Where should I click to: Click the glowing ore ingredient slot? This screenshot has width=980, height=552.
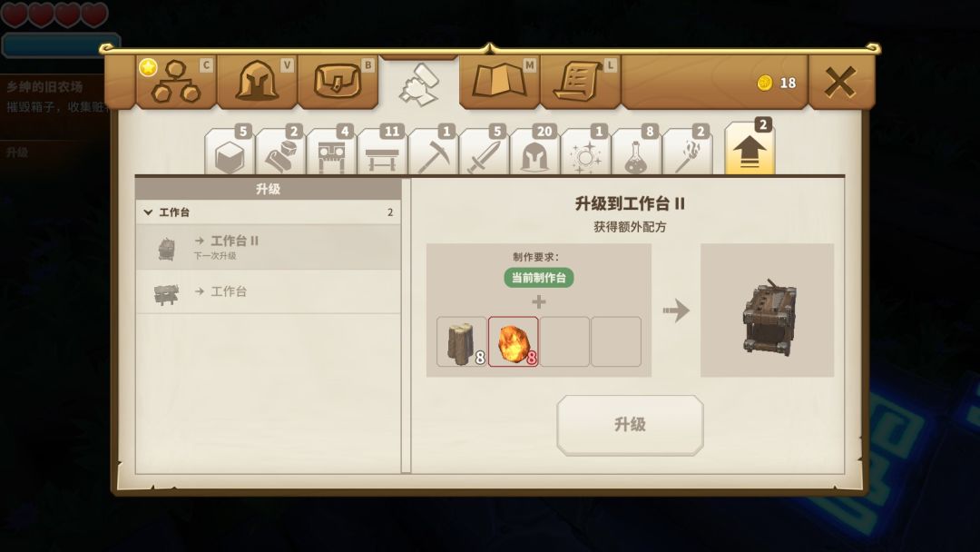pos(513,341)
